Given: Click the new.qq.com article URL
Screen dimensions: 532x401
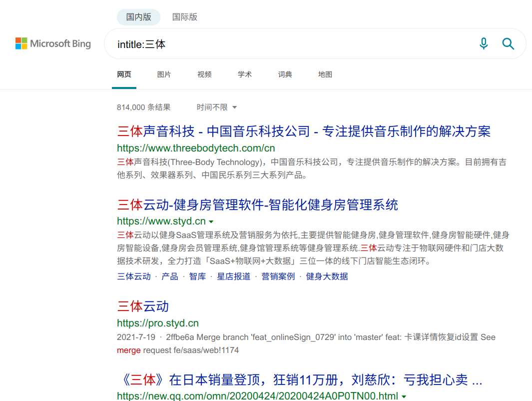Looking at the screenshot, I should [258, 396].
